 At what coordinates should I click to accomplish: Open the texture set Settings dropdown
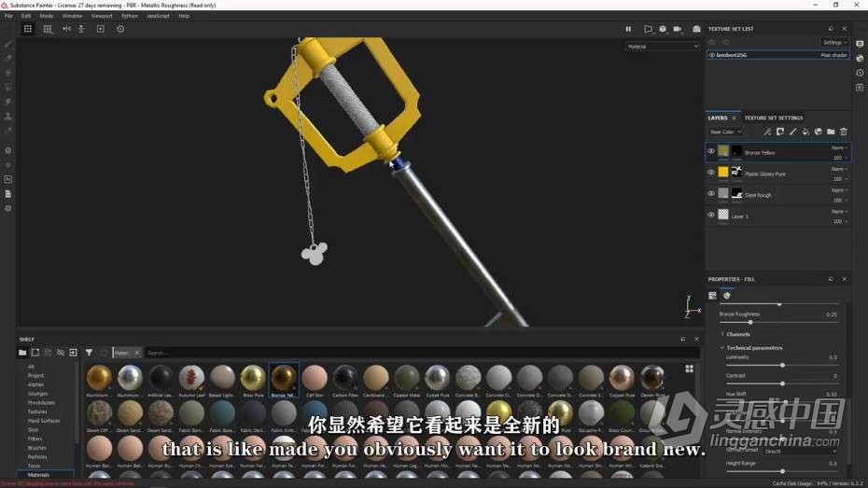[x=834, y=42]
